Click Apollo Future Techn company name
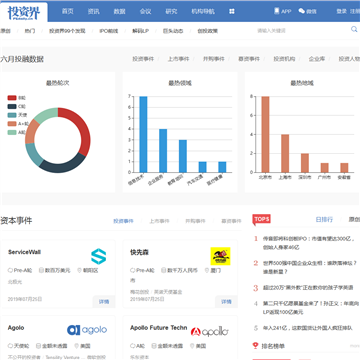Viewport: 360px width, 360px height. coord(159,328)
